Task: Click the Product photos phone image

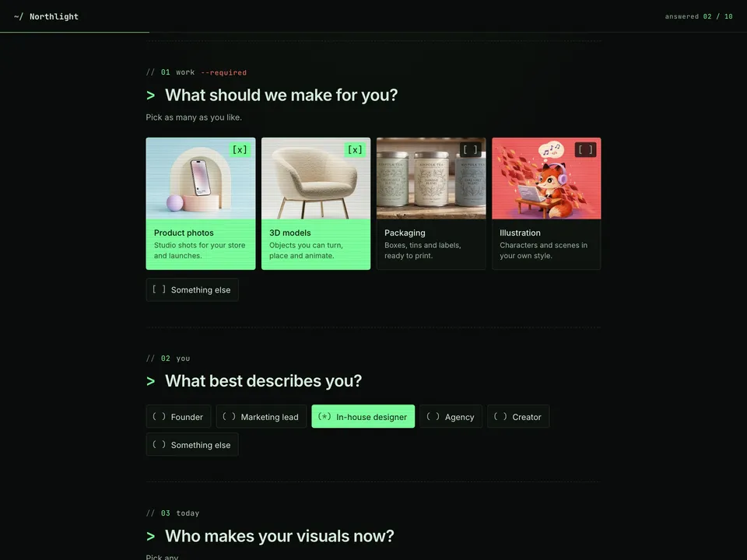Action: coord(201,179)
